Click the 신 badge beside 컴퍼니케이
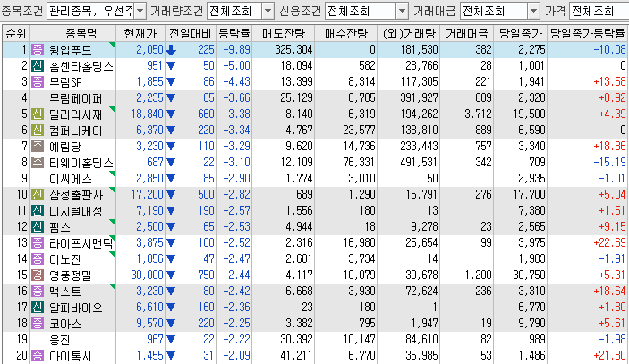Screen dimensions: 629x364 pos(38,131)
